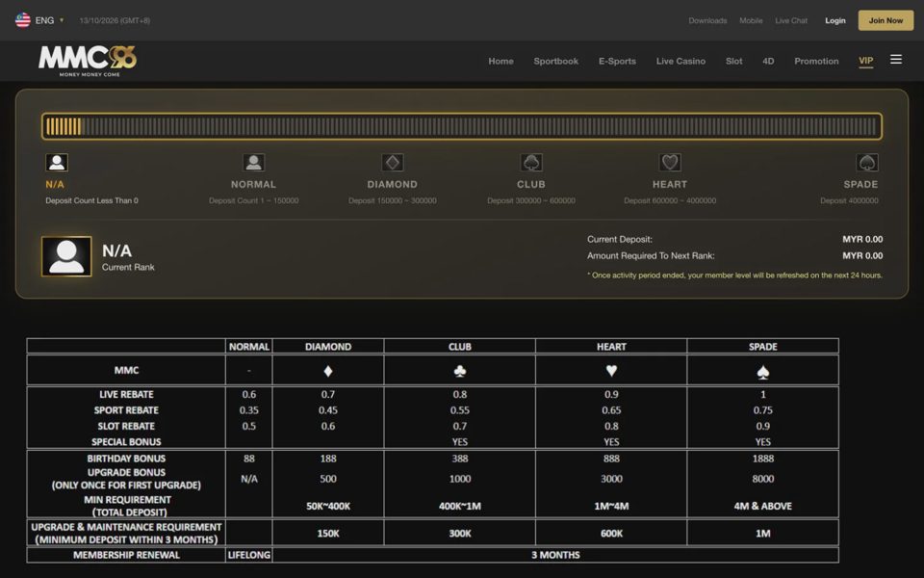Click the club symbol in the MMC table row
This screenshot has width=924, height=578.
[460, 370]
